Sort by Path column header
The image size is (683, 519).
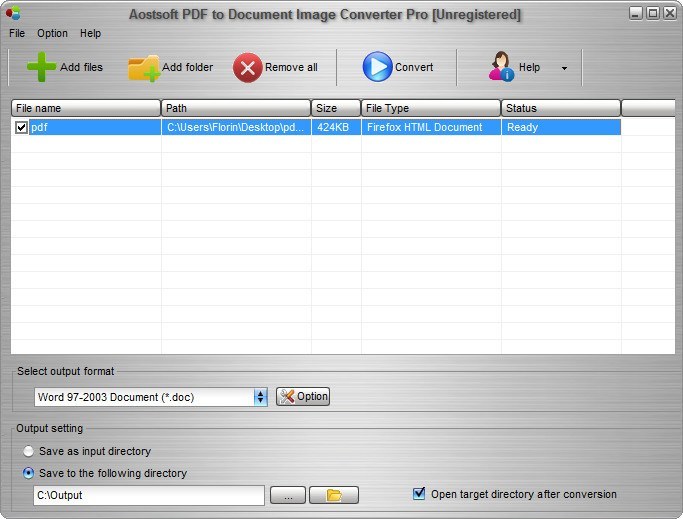pos(236,108)
